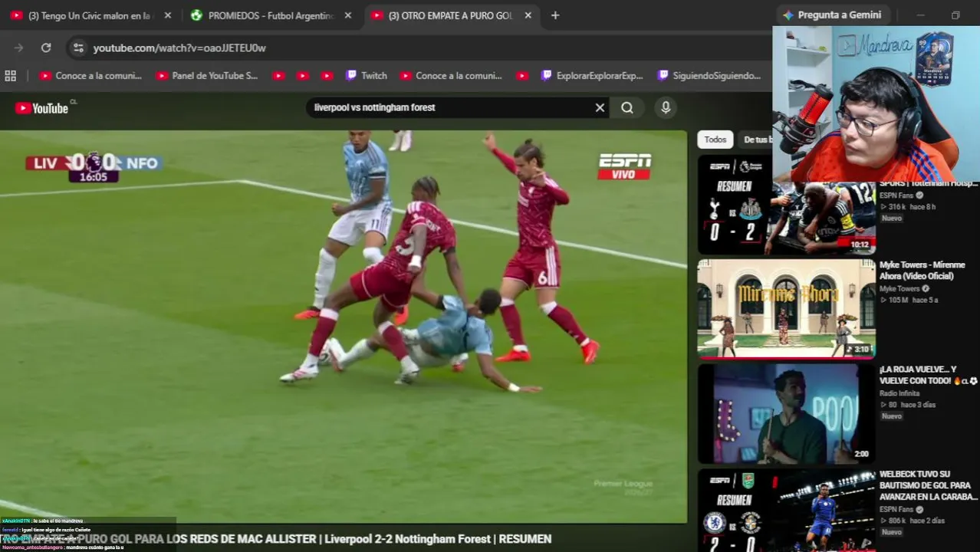Open a new browser tab
Image resolution: width=980 pixels, height=552 pixels.
pos(555,15)
